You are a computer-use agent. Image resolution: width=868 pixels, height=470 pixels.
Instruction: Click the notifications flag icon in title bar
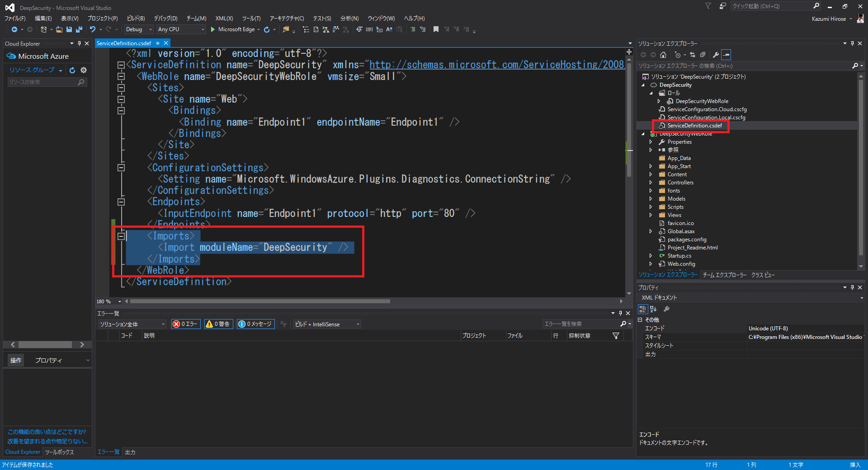tap(708, 6)
